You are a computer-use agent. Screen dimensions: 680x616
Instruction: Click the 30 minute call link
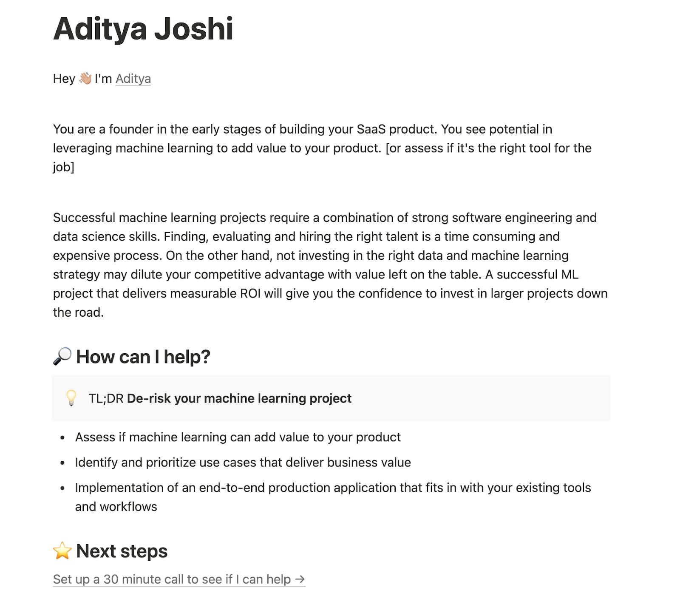tap(179, 579)
